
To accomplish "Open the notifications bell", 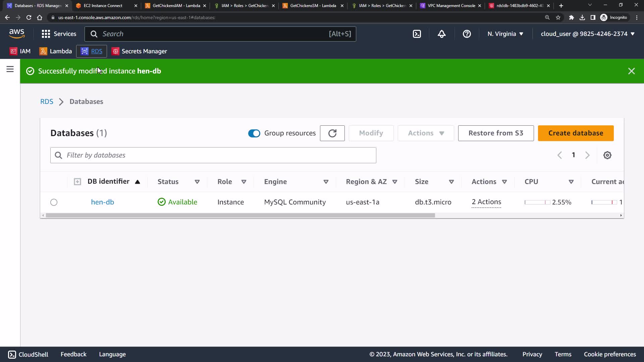I will (441, 34).
